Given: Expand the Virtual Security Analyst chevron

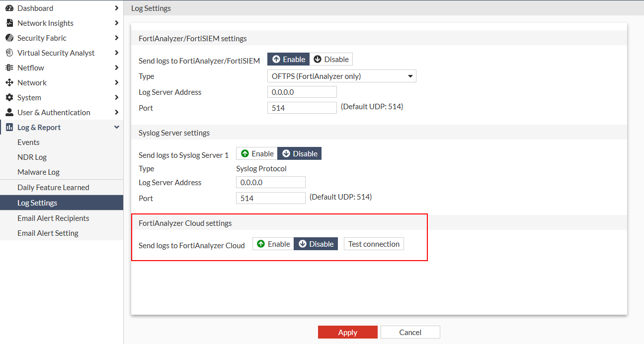Looking at the screenshot, I should pyautogui.click(x=116, y=53).
